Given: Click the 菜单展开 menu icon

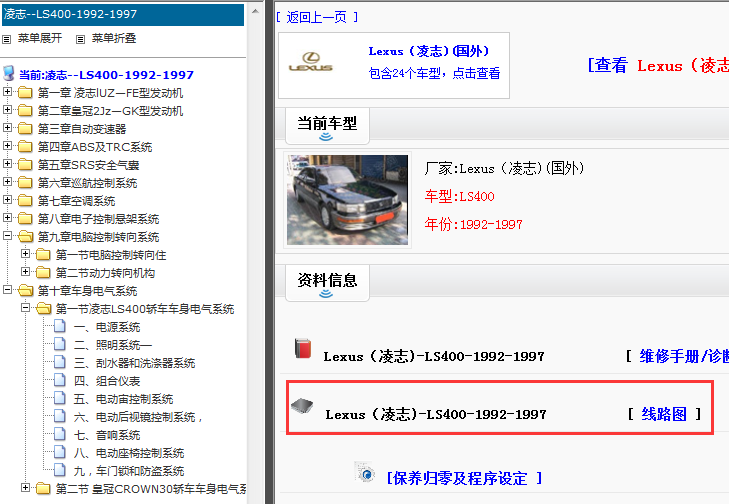Looking at the screenshot, I should (7, 40).
